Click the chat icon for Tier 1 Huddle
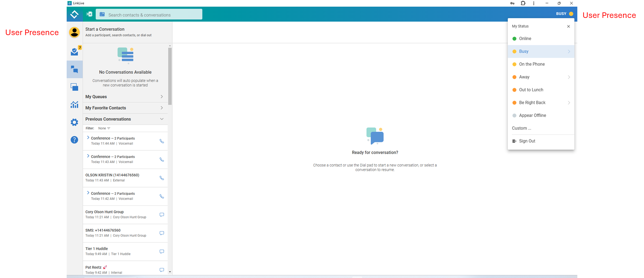Image resolution: width=644 pixels, height=278 pixels. [x=162, y=252]
